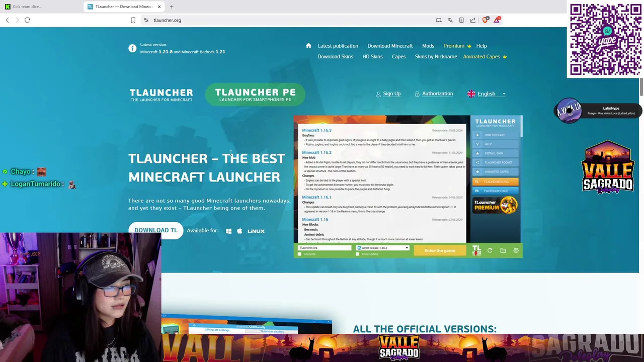The width and height of the screenshot is (644, 362).
Task: Click HOW TO PLAY? in launcher preview sidebar
Action: (495, 135)
